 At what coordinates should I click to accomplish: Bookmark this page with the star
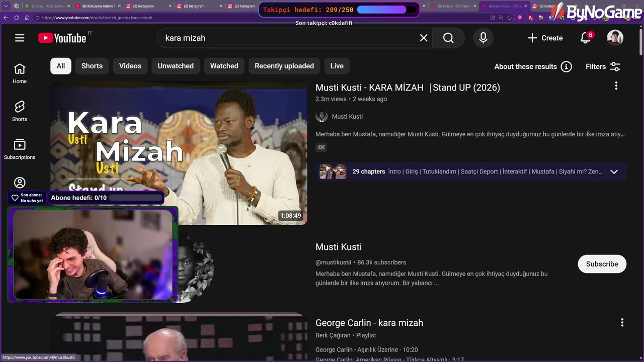click(x=509, y=18)
